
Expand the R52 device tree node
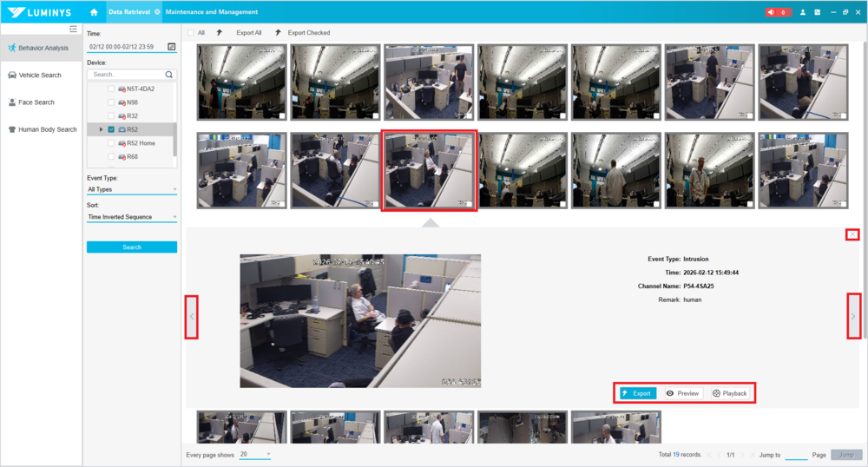pyautogui.click(x=101, y=129)
